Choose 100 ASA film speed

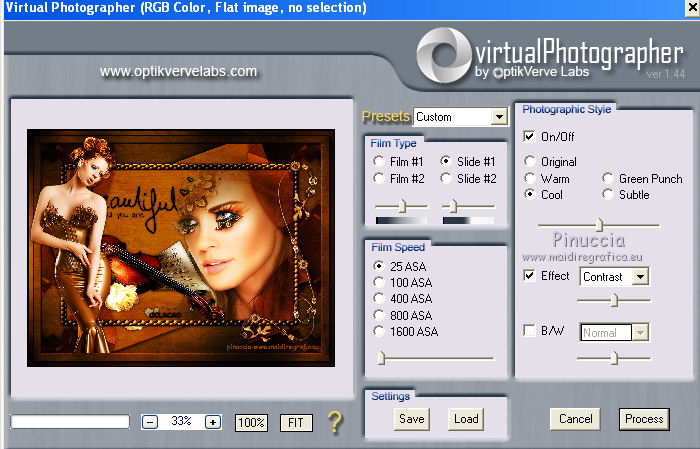coord(379,282)
